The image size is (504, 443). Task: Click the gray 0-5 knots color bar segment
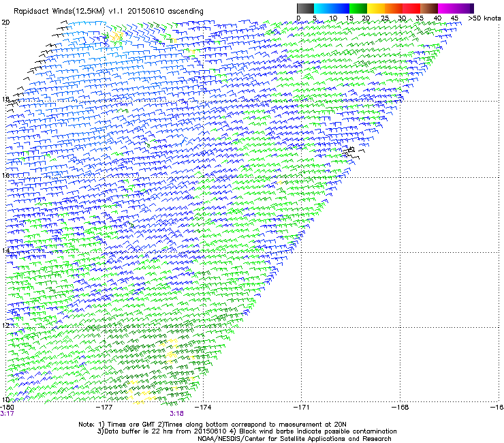305,8
